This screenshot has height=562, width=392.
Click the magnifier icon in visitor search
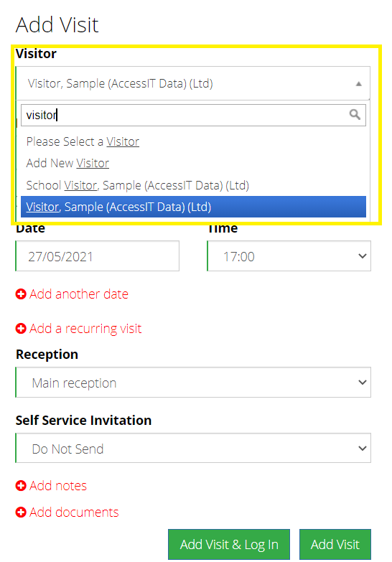[x=355, y=115]
